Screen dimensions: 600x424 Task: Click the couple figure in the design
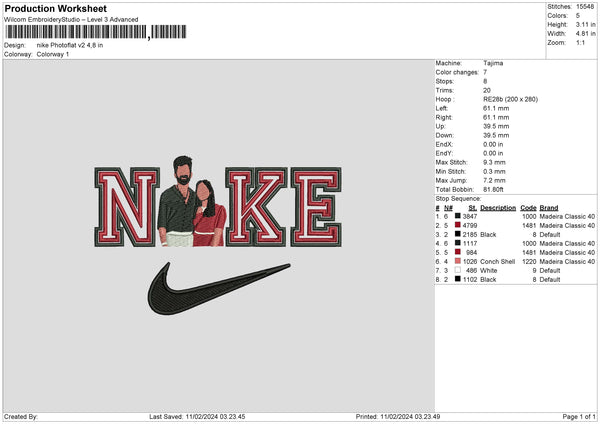coord(192,201)
